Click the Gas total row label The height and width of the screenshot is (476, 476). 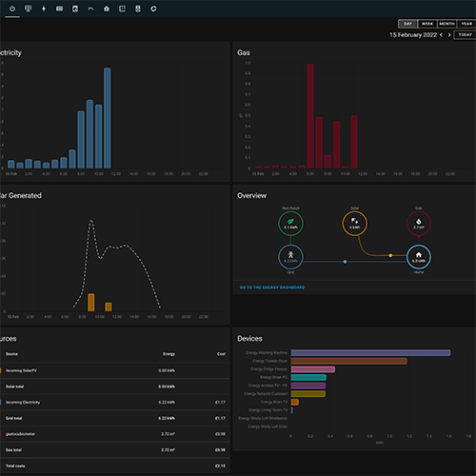[13, 450]
